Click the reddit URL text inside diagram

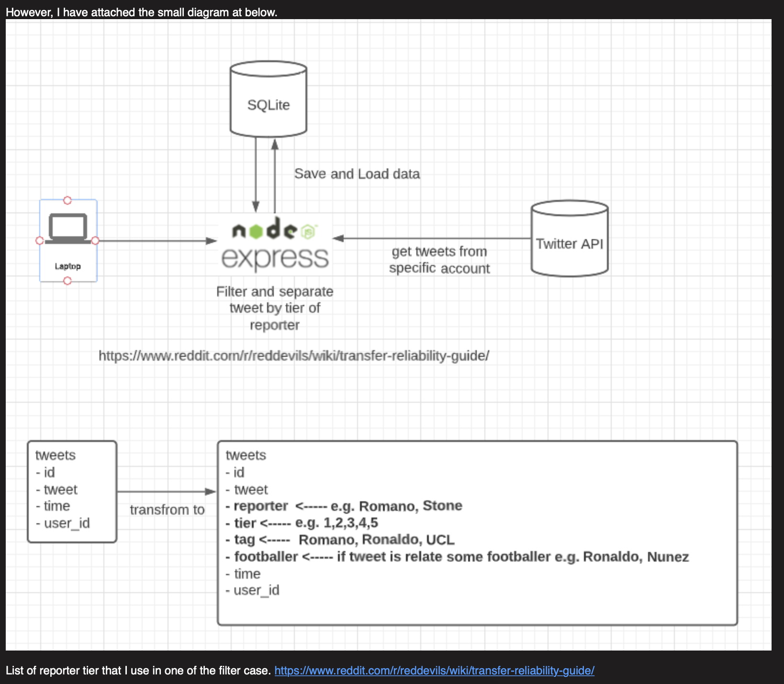pyautogui.click(x=294, y=356)
